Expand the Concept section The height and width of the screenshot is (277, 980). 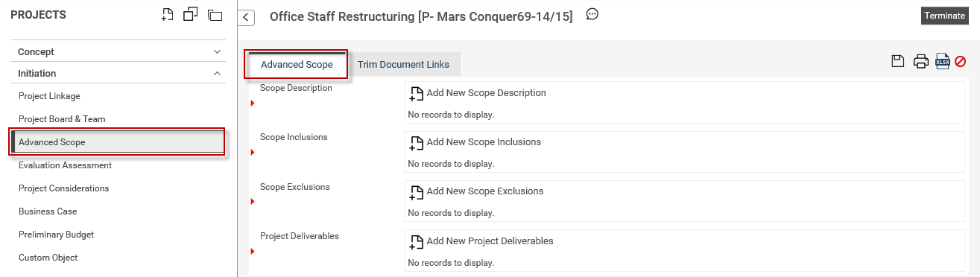click(x=120, y=51)
